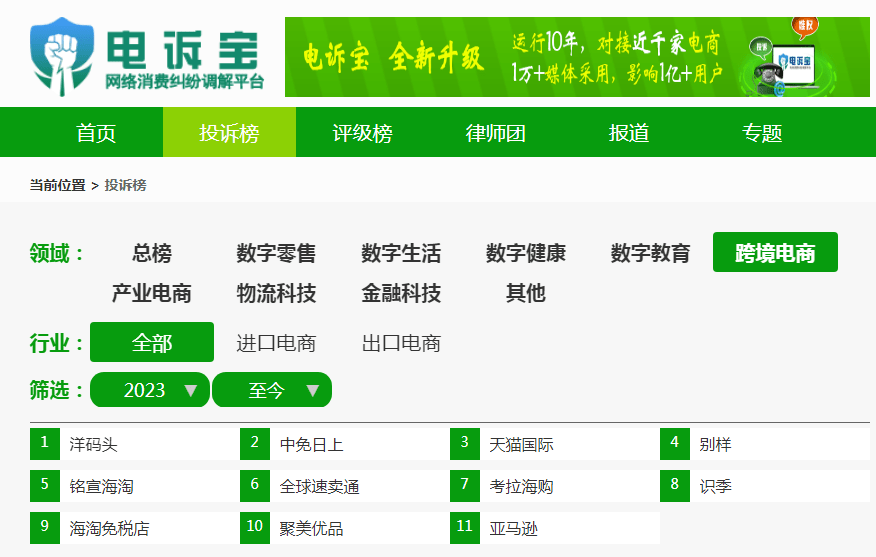Screen dimensions: 876x557
Task: Click 投诉榜 in the breadcrumb
Action: point(125,185)
